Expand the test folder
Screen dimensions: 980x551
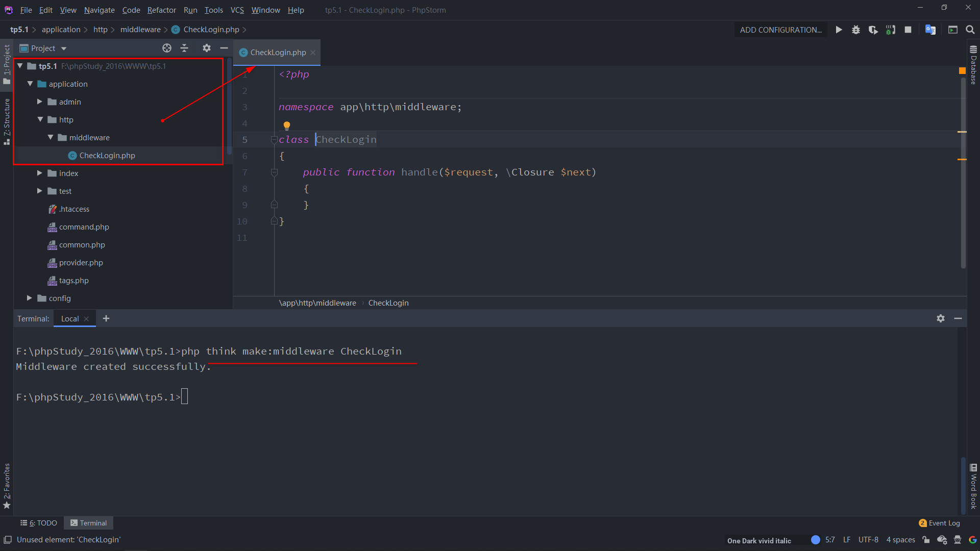point(40,191)
